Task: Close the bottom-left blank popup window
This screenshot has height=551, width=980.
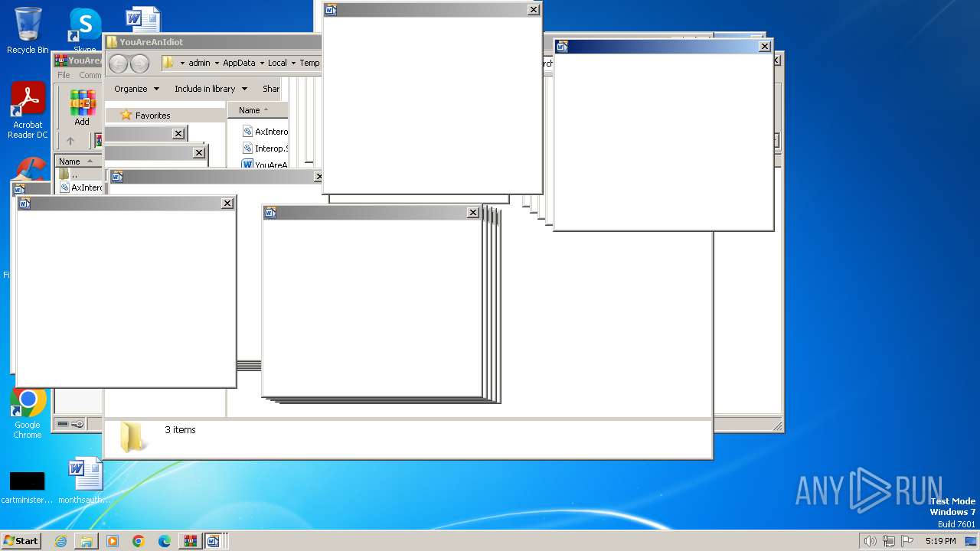Action: pos(227,204)
